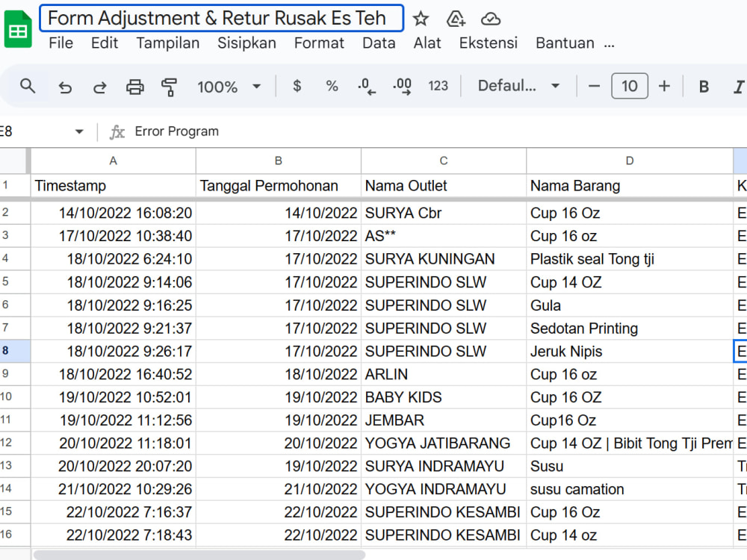The height and width of the screenshot is (560, 747).
Task: Format cell as currency
Action: coord(297,86)
